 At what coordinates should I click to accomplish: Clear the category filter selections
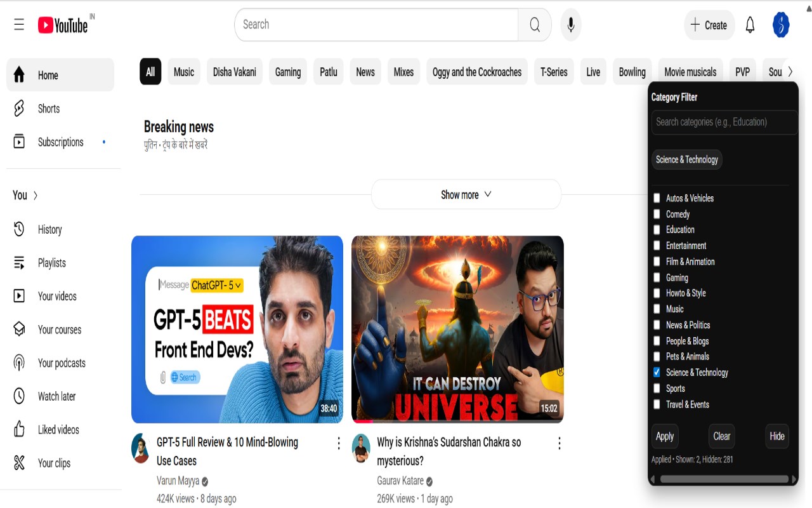coord(722,436)
